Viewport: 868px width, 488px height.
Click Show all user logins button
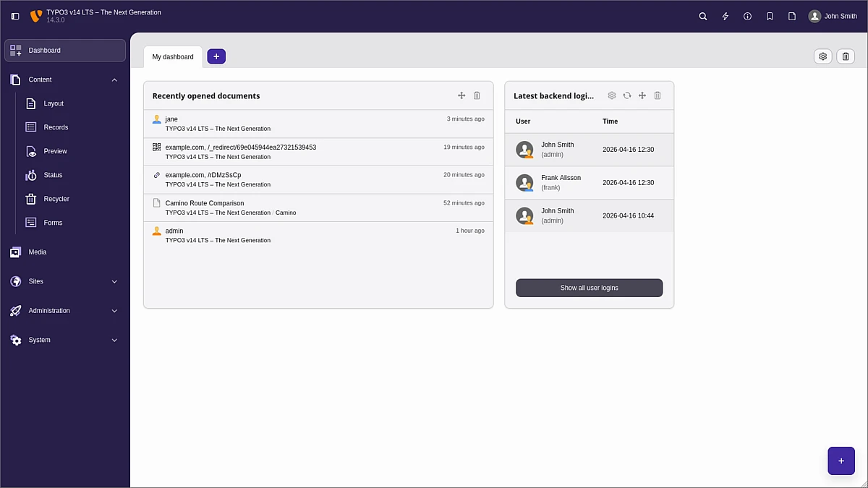pos(589,288)
